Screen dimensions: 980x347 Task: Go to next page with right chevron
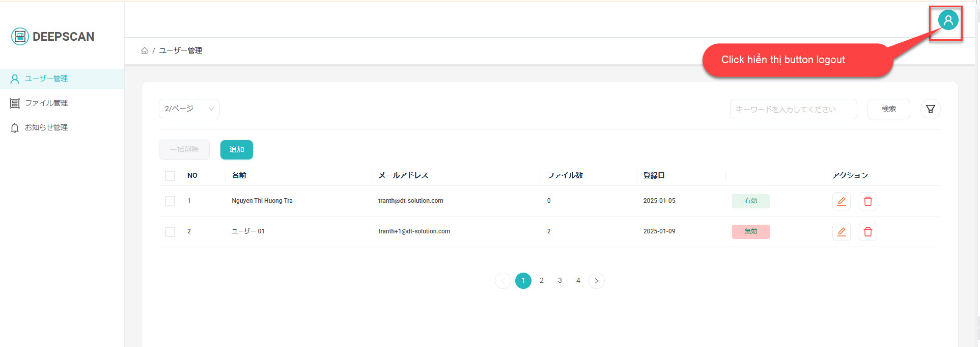tap(596, 281)
